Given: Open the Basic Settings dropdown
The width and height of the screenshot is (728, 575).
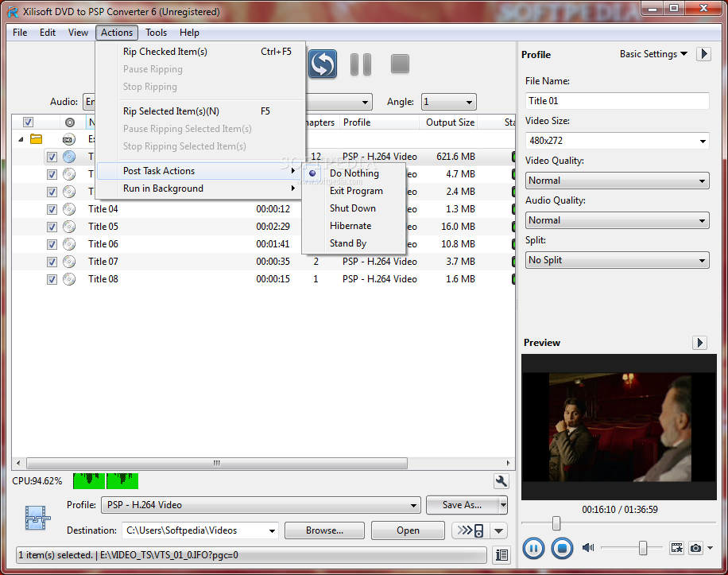Looking at the screenshot, I should point(653,54).
